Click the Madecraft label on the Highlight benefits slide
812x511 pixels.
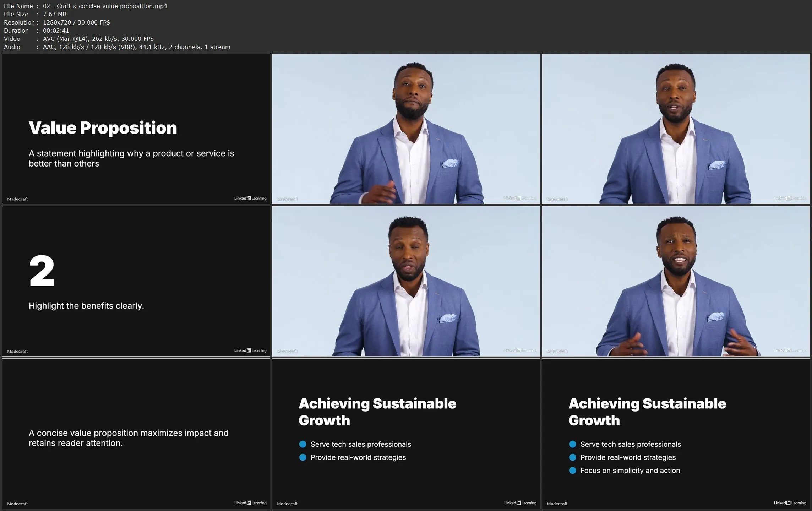coord(17,351)
